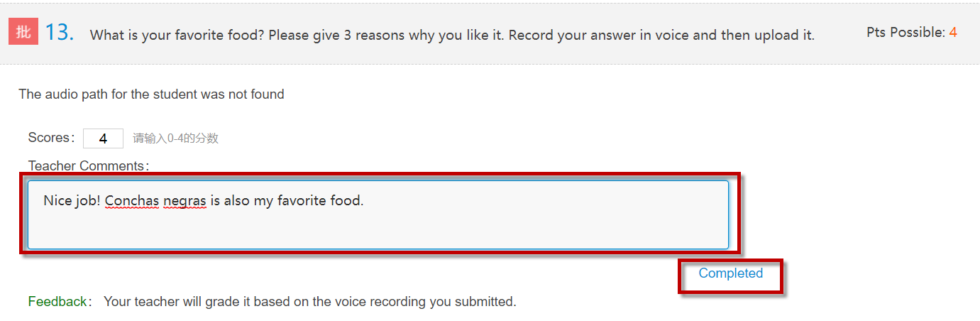
Task: Click the green Feedback label
Action: pos(60,302)
